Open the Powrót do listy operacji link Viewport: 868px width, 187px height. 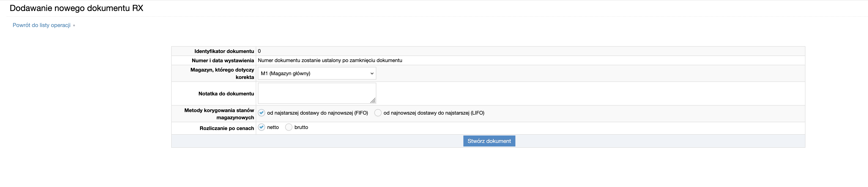(x=41, y=25)
